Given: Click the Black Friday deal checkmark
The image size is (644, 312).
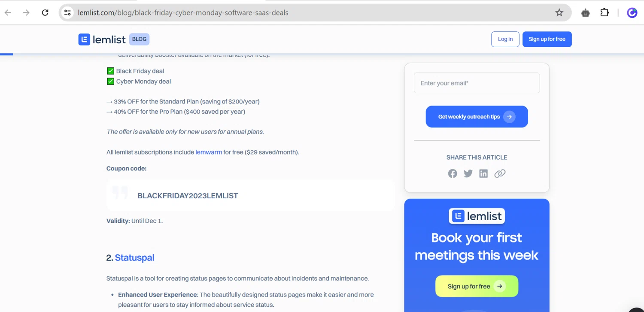Looking at the screenshot, I should pos(110,71).
